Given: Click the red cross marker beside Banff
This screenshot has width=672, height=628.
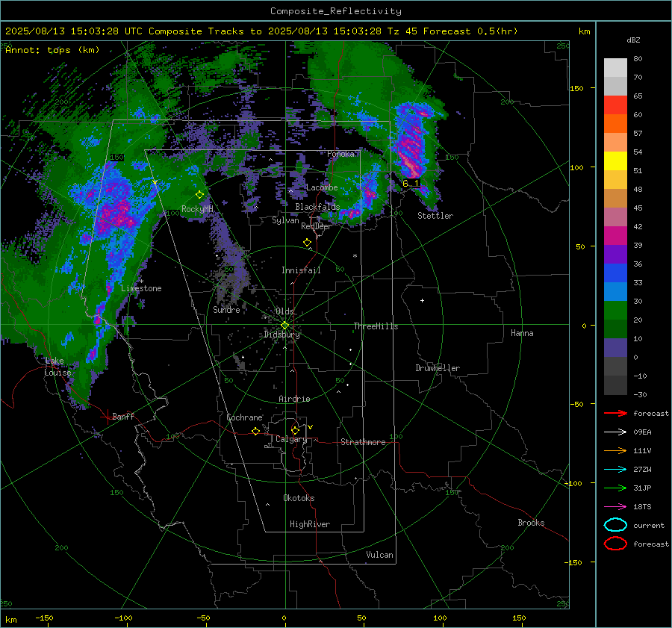Looking at the screenshot, I should (x=107, y=417).
